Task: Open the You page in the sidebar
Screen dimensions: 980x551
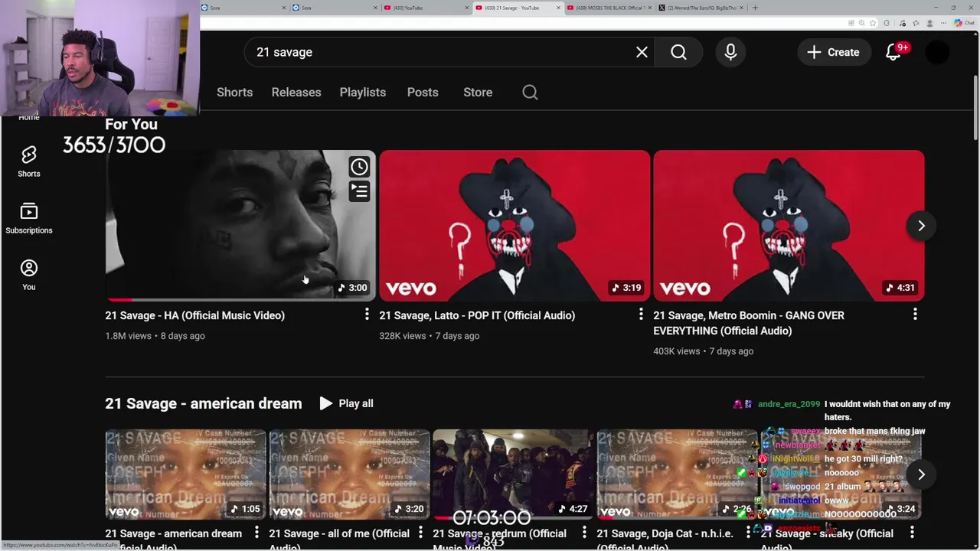Action: click(29, 275)
